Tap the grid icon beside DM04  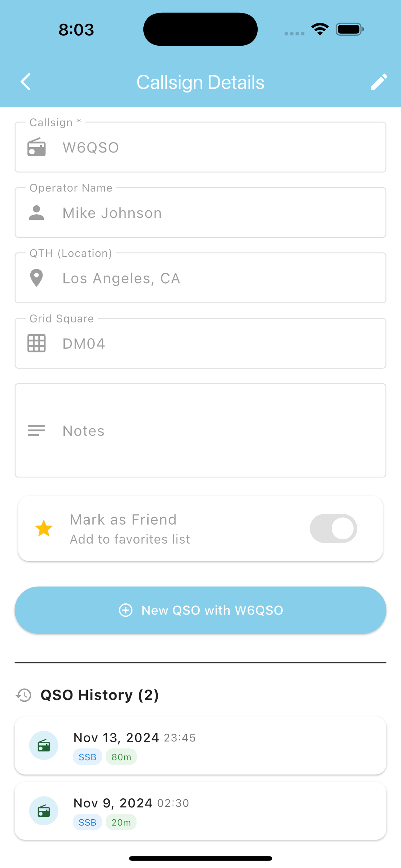(36, 343)
